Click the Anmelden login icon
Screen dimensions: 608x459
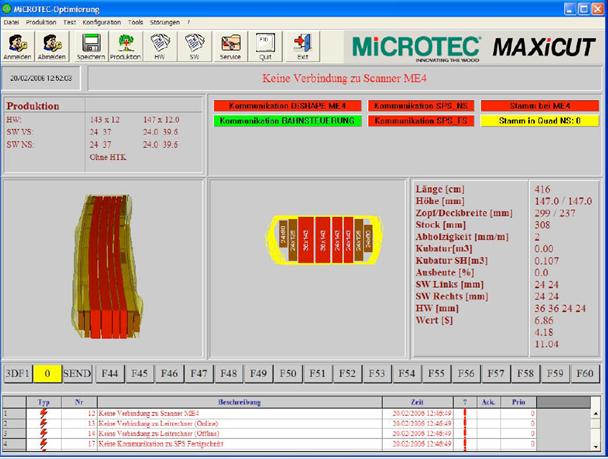click(x=19, y=46)
